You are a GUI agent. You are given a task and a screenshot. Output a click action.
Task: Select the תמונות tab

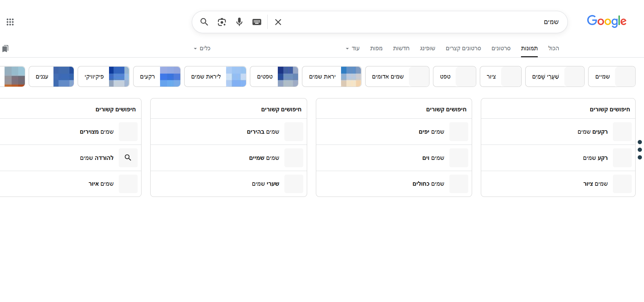(x=529, y=48)
